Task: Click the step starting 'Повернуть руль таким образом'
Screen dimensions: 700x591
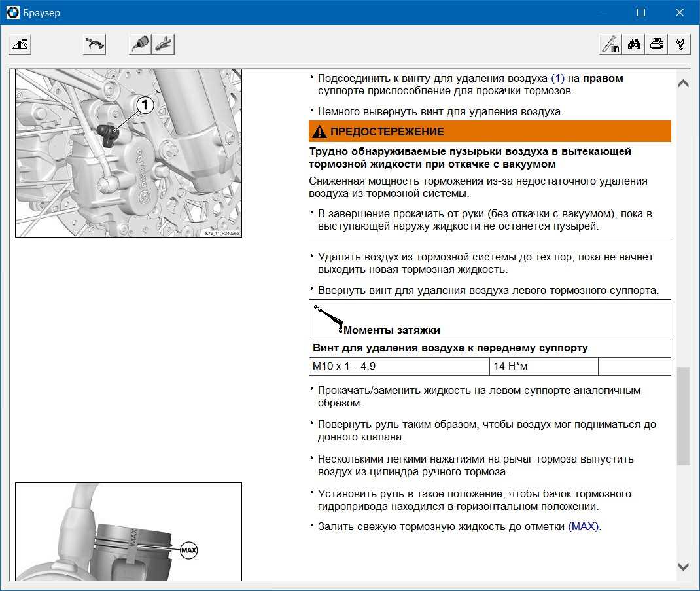Action: click(x=487, y=431)
